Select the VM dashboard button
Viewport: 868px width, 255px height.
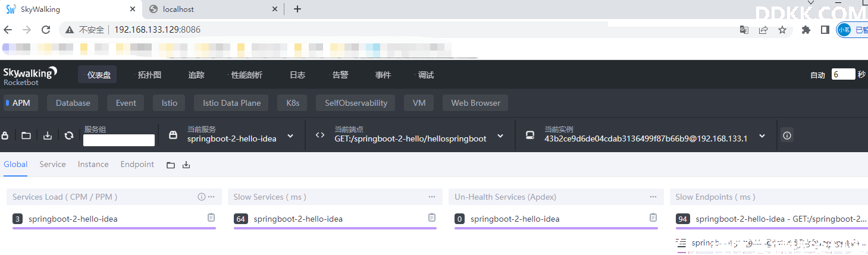419,103
